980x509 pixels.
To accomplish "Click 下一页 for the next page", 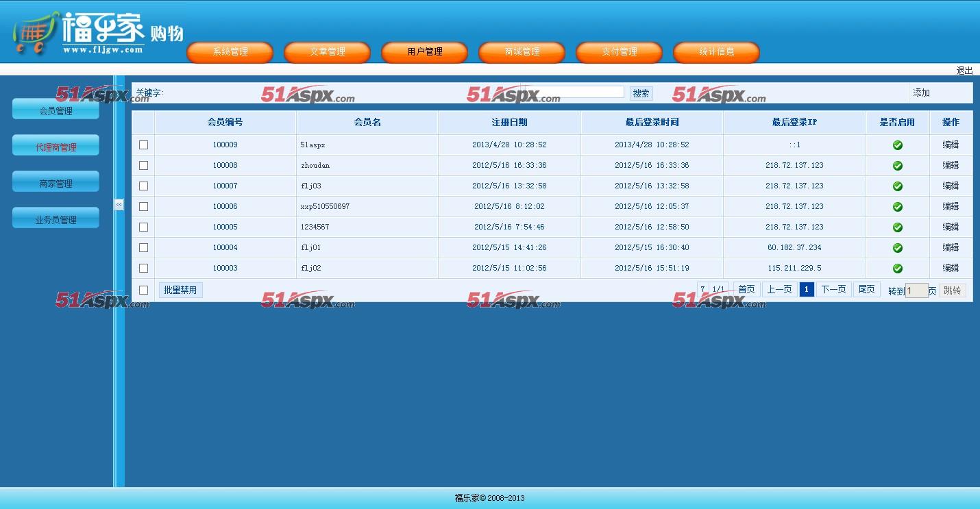I will tap(834, 290).
